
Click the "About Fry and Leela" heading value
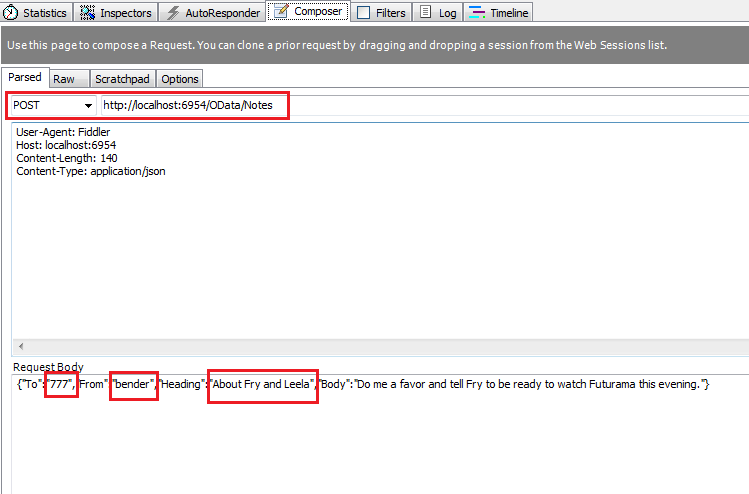click(262, 384)
